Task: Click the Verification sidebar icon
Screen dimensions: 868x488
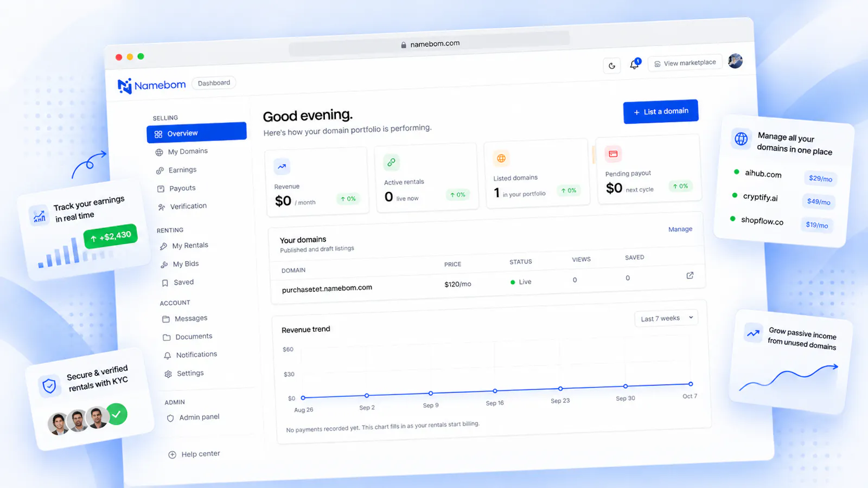Action: (162, 207)
